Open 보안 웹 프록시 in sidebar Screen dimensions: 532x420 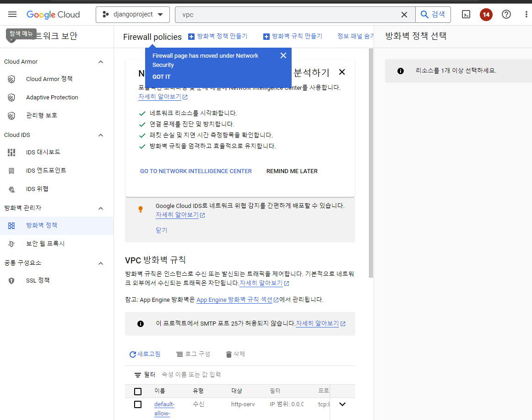45,244
